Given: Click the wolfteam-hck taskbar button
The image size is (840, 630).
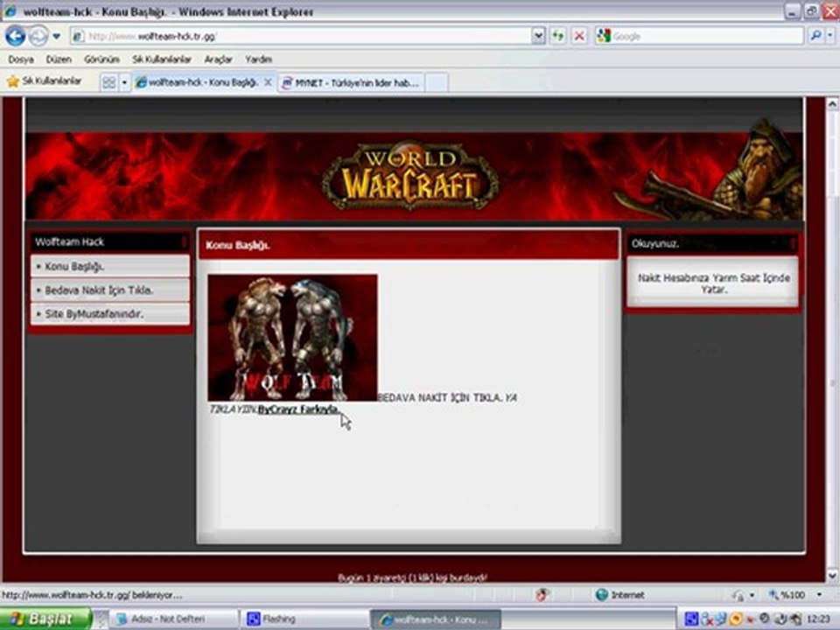Looking at the screenshot, I should coord(436,619).
